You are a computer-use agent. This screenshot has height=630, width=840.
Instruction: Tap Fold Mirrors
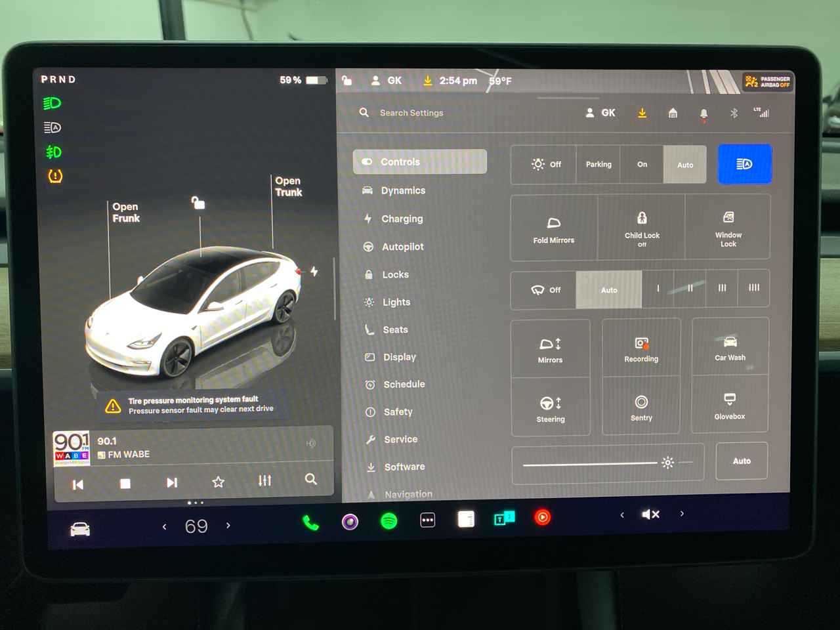[x=553, y=226]
